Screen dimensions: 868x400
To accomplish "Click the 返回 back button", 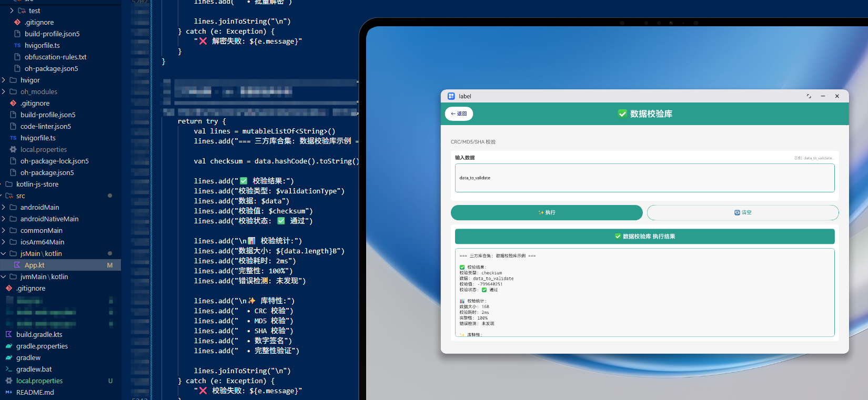I will 459,114.
